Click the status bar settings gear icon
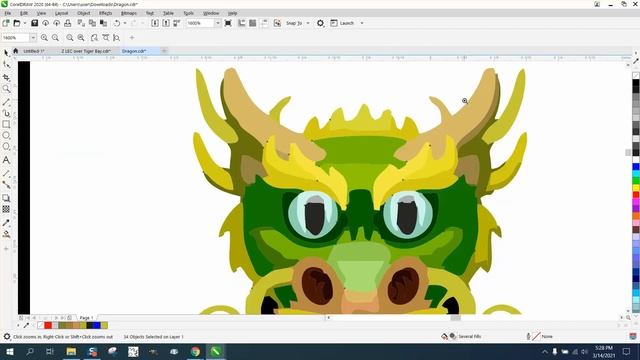640x360 pixels. pos(7,337)
